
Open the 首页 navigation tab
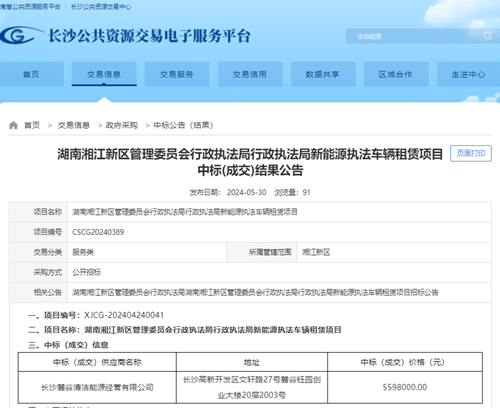[31, 74]
